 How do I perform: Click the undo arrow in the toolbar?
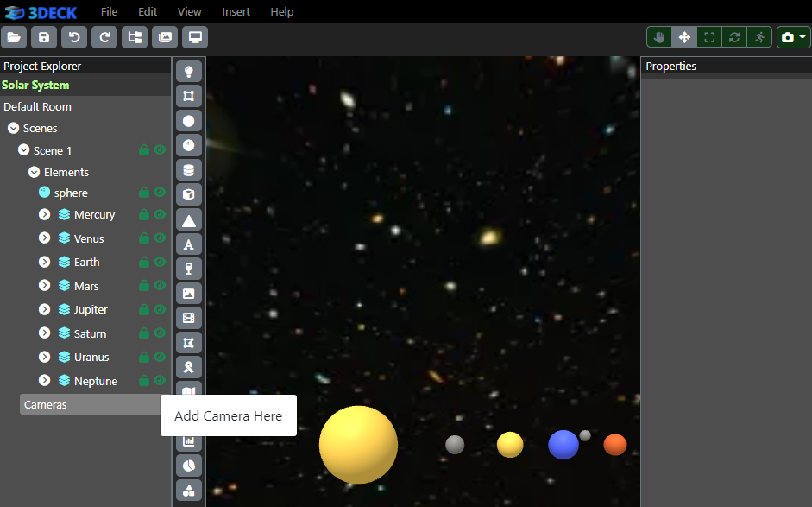[74, 37]
